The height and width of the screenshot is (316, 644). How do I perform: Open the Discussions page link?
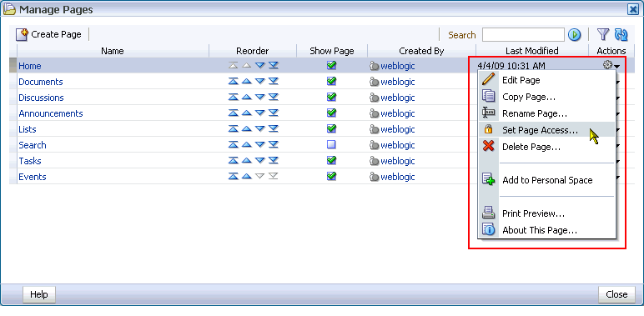pyautogui.click(x=41, y=98)
